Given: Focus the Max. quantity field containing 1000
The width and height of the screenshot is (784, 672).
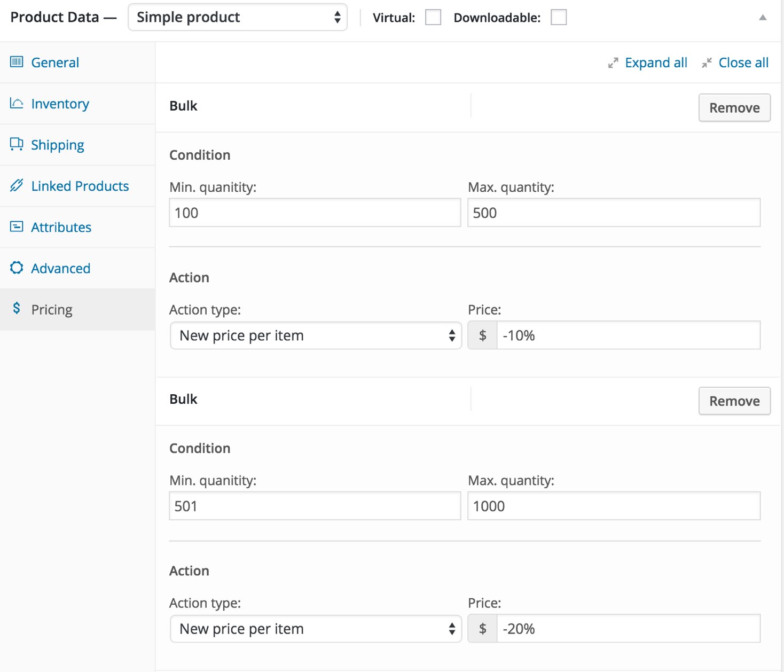Looking at the screenshot, I should click(614, 506).
